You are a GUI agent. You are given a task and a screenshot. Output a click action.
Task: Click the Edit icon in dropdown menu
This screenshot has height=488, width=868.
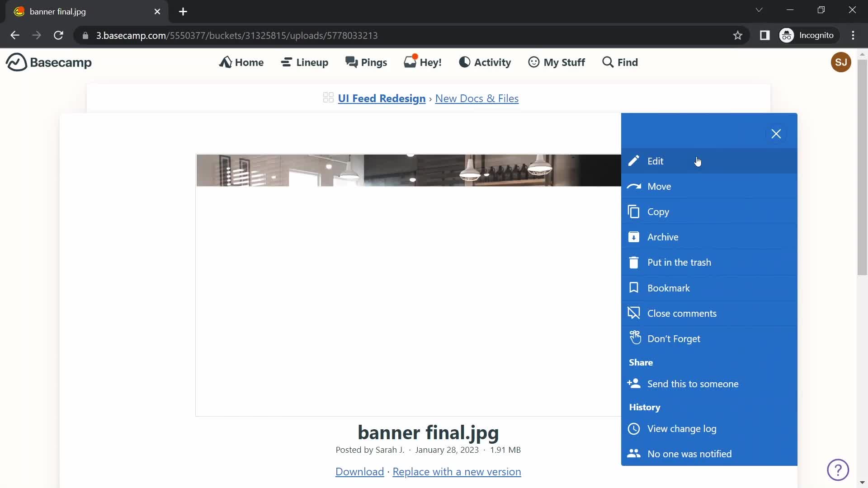click(633, 160)
